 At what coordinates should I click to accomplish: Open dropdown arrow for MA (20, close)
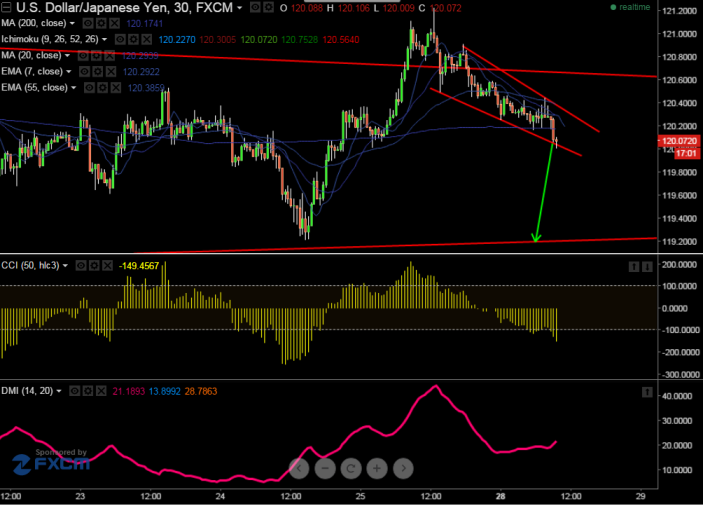(67, 56)
